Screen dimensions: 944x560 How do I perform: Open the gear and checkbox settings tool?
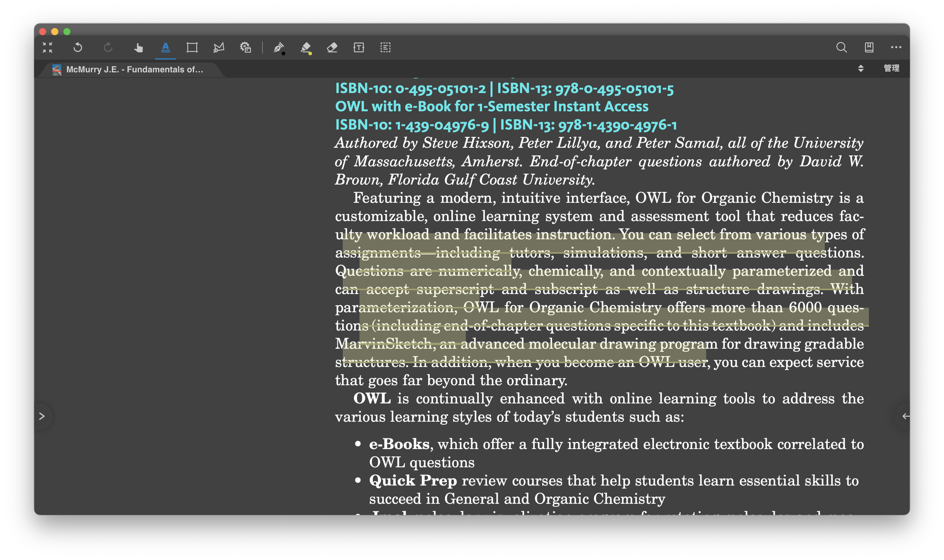coord(245,47)
